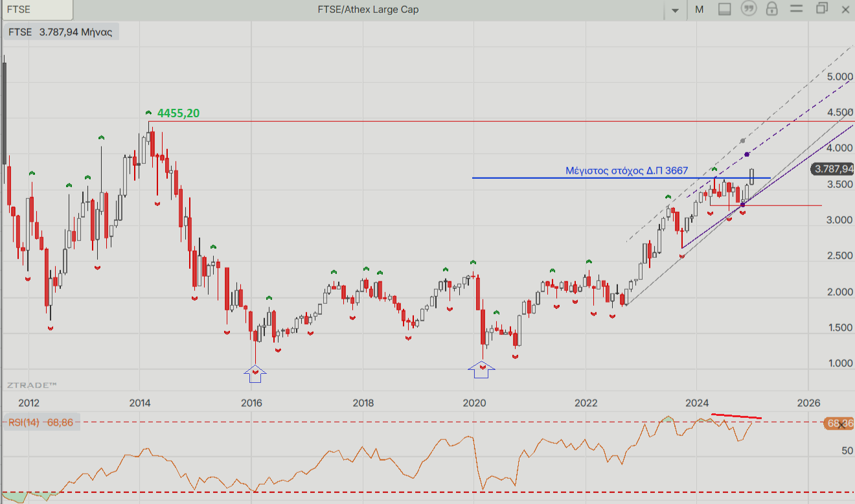855x504 pixels.
Task: Click the current price tag 3.787,94
Action: [x=832, y=169]
